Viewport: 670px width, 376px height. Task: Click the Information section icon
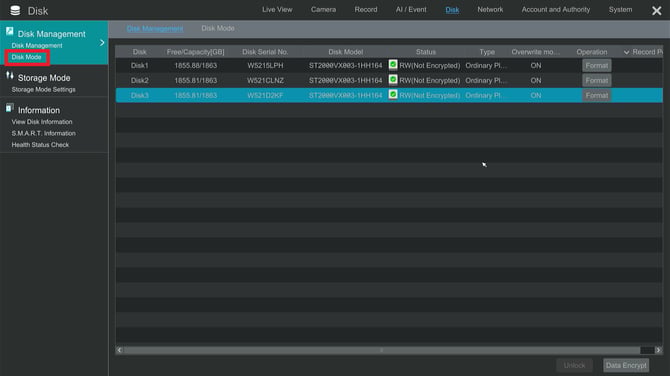[9, 108]
